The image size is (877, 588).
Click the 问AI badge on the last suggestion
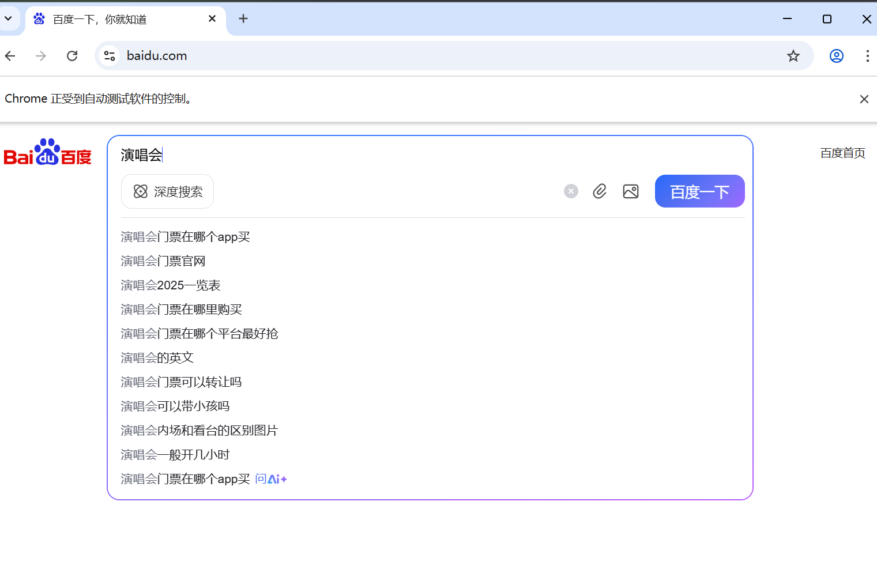(x=271, y=479)
